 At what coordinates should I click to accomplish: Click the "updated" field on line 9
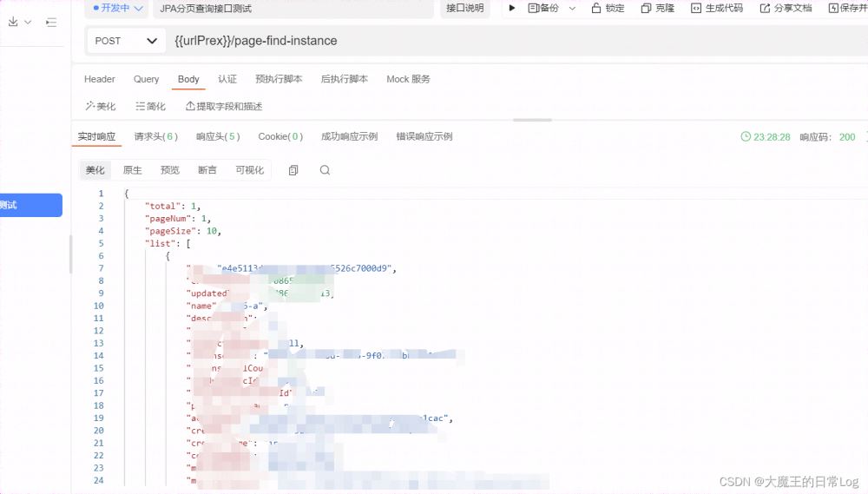tap(207, 293)
